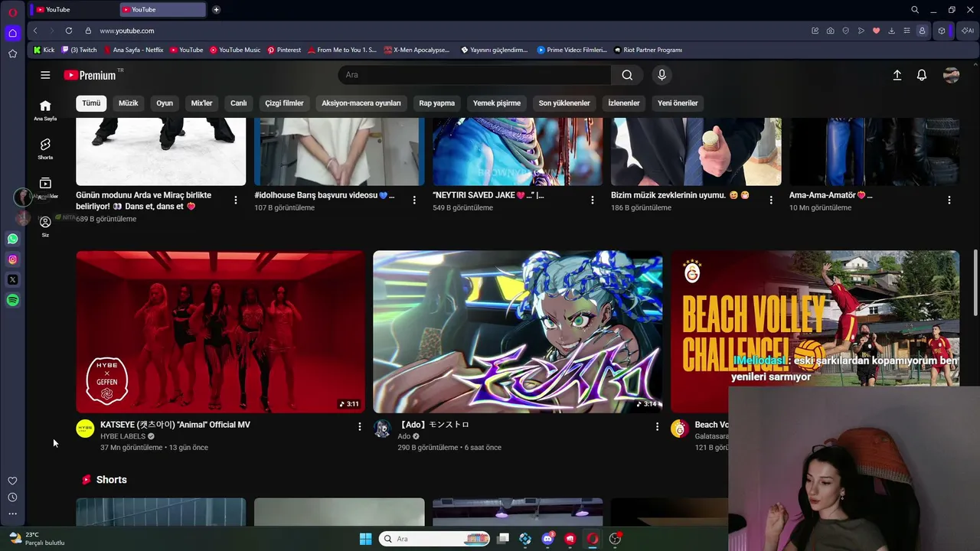The height and width of the screenshot is (551, 980).
Task: Take a snapshot with the camera icon
Action: (x=831, y=31)
